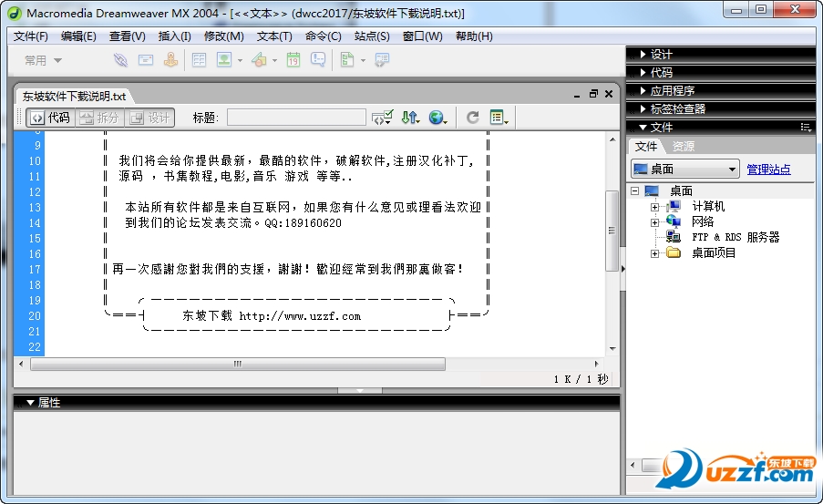Open the 命令(C) menu
This screenshot has width=823, height=504.
(323, 36)
